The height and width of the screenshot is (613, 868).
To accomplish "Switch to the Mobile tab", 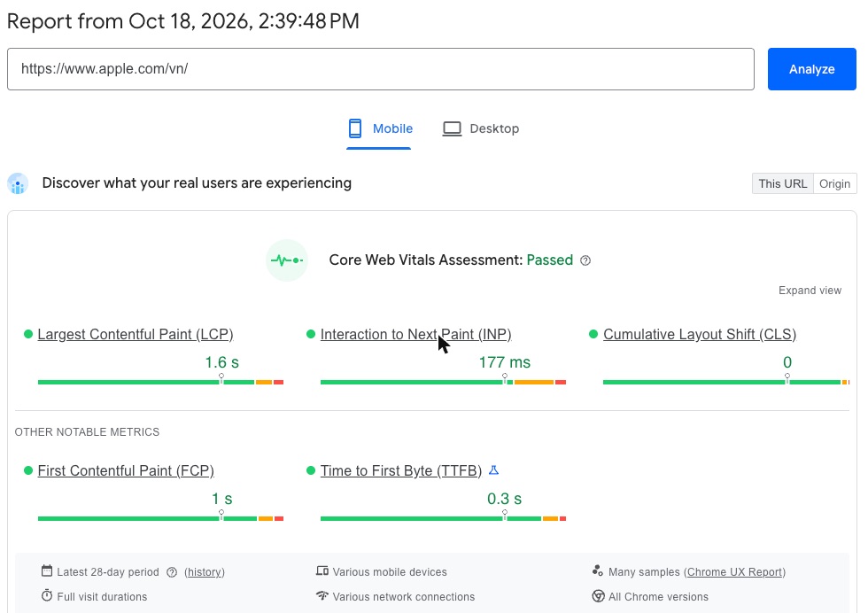I will (380, 128).
